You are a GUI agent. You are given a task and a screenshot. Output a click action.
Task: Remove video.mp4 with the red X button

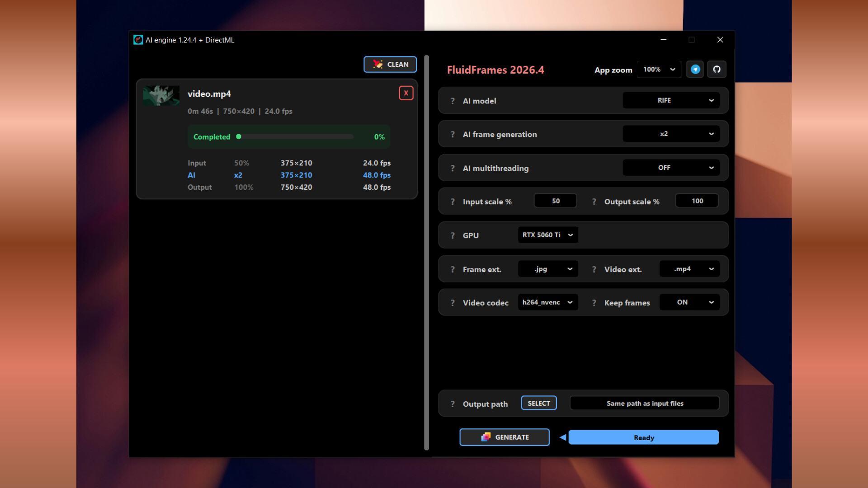point(406,93)
